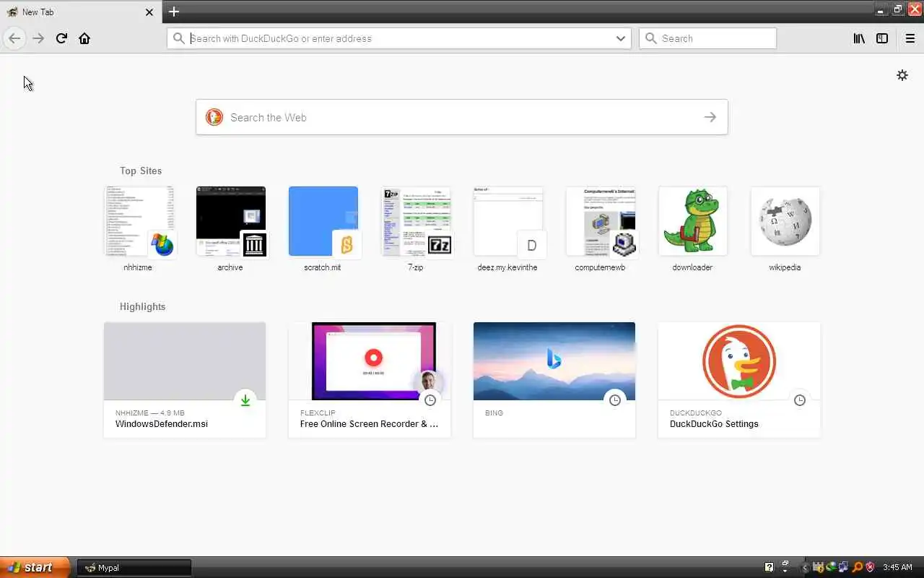Open the Home page button
924x578 pixels.
84,38
